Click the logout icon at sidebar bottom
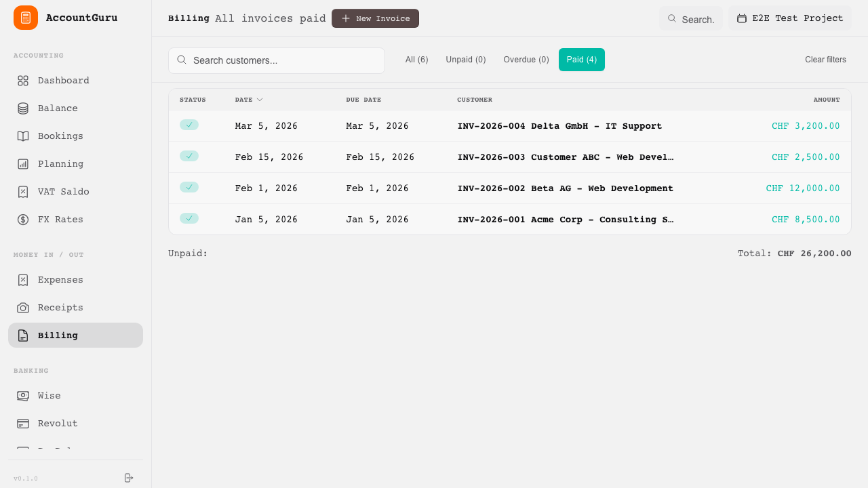 (x=129, y=478)
